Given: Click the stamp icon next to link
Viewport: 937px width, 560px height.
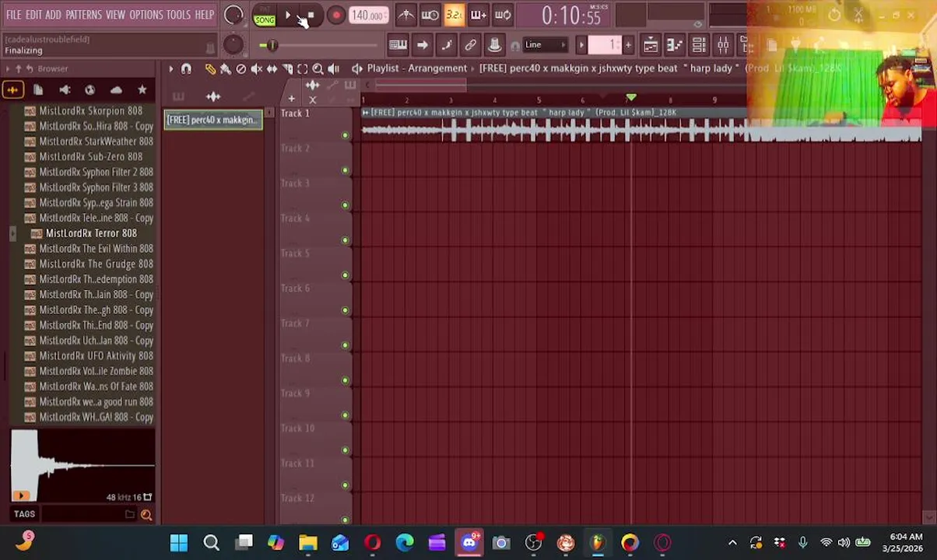Looking at the screenshot, I should point(494,45).
